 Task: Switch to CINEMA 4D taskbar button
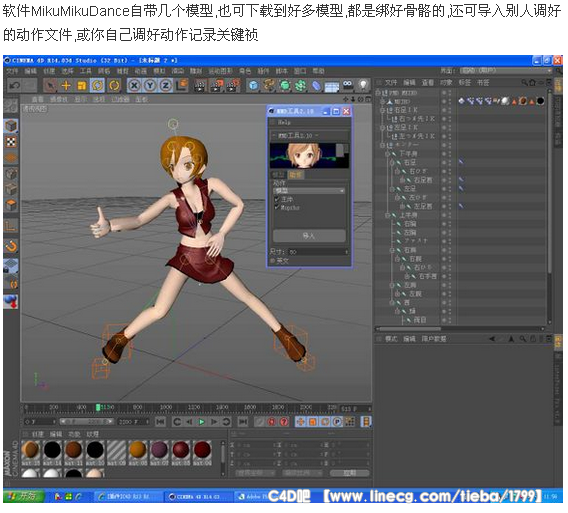point(198,496)
